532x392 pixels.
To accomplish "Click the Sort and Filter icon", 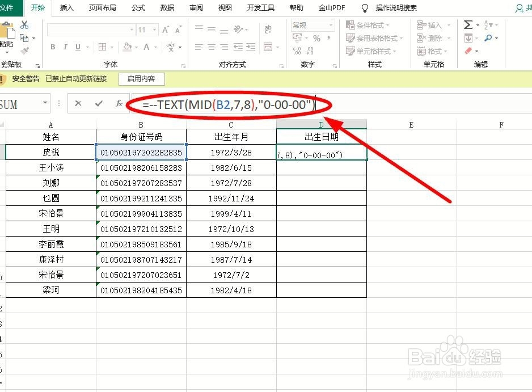I will click(488, 25).
